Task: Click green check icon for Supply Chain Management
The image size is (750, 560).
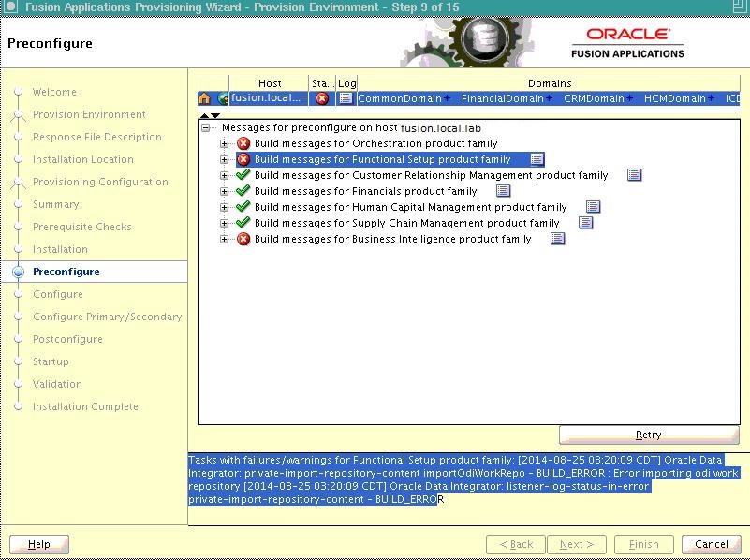Action: pyautogui.click(x=243, y=222)
